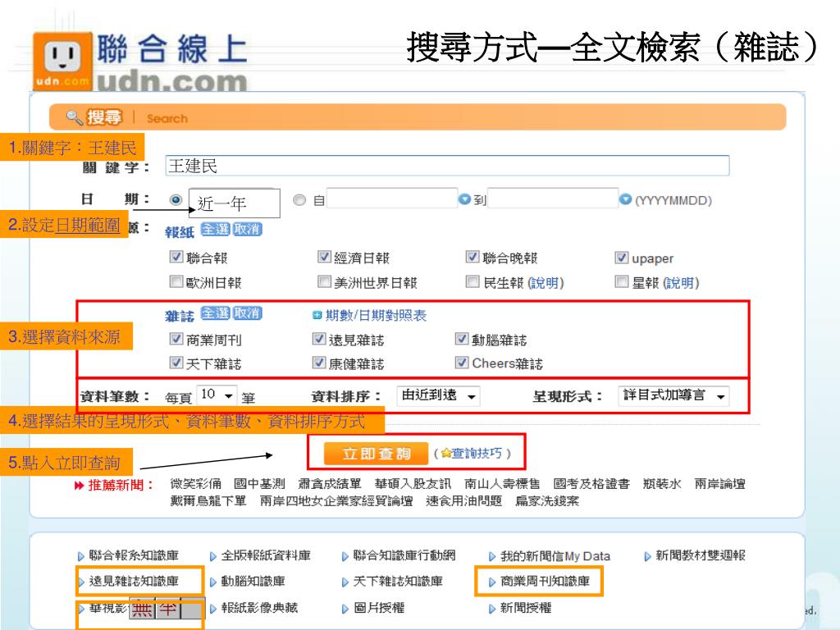
Task: Check the 民生報 checkbox
Action: coord(472,281)
